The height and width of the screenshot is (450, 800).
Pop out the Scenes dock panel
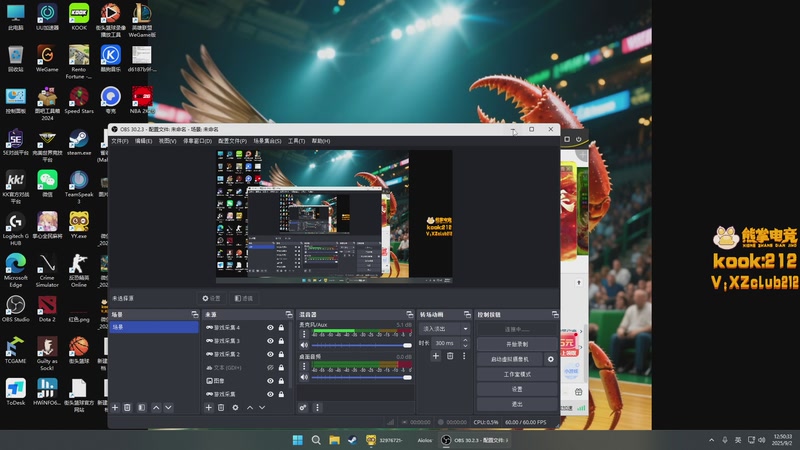tap(194, 314)
